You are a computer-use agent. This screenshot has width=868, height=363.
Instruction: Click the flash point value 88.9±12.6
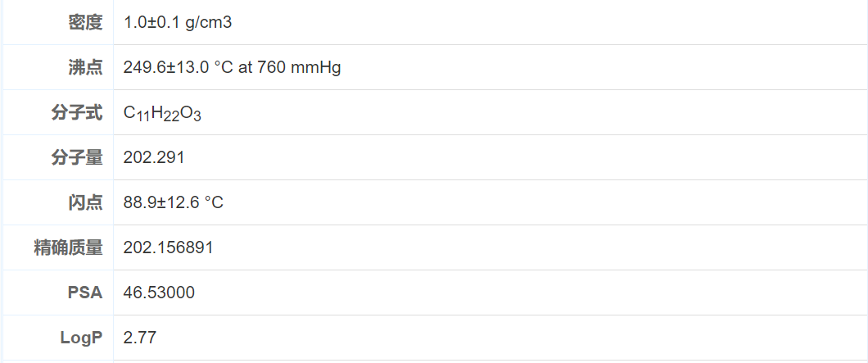(x=161, y=202)
